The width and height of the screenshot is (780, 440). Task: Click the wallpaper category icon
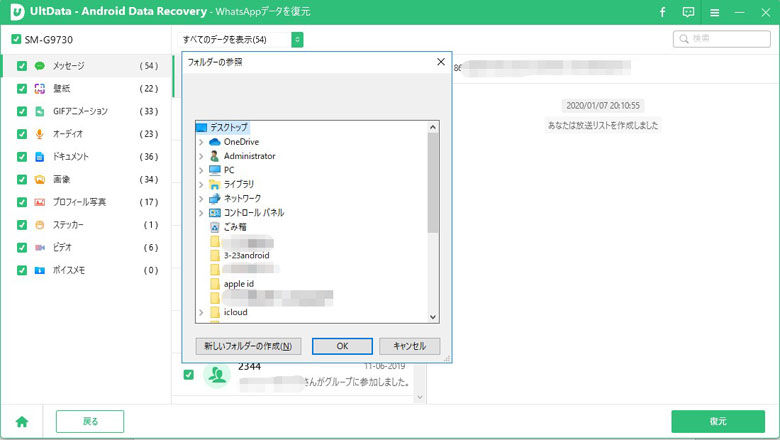[x=40, y=88]
